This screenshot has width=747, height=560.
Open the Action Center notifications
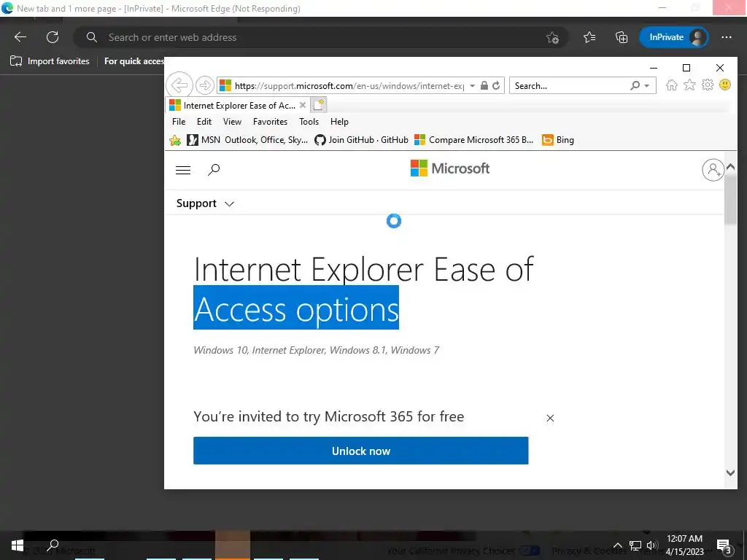724,545
